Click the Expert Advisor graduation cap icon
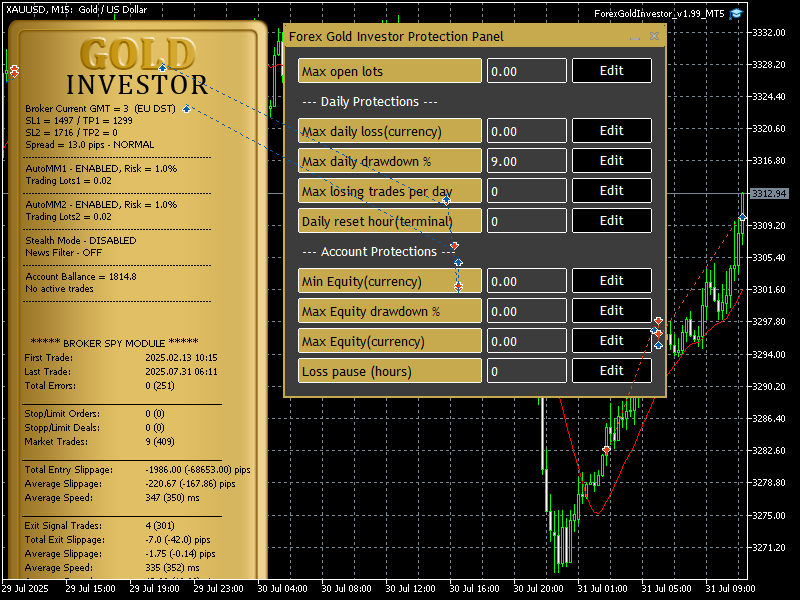800x600 pixels. pyautogui.click(x=737, y=13)
